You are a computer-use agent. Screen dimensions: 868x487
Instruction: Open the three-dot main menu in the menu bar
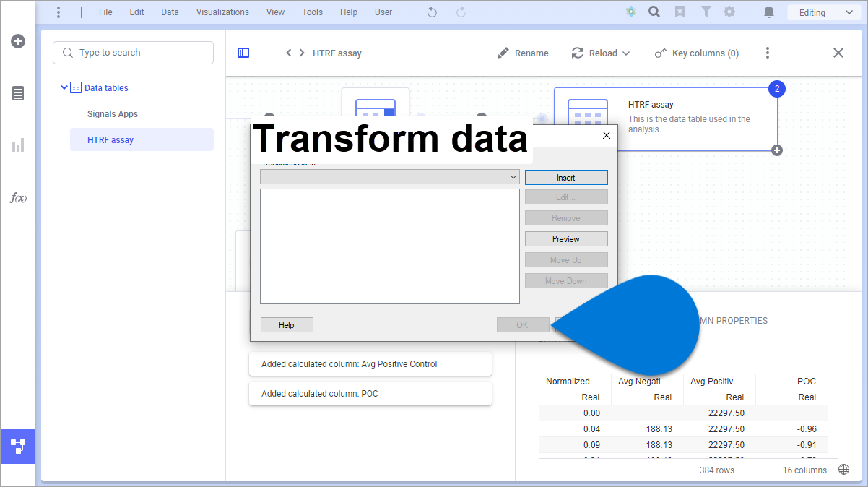[x=58, y=12]
